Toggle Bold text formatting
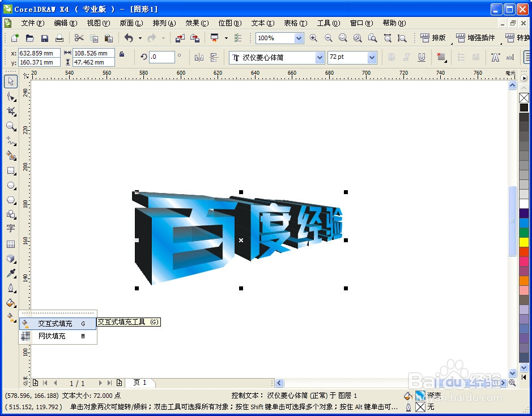The width and height of the screenshot is (532, 416). 391,57
